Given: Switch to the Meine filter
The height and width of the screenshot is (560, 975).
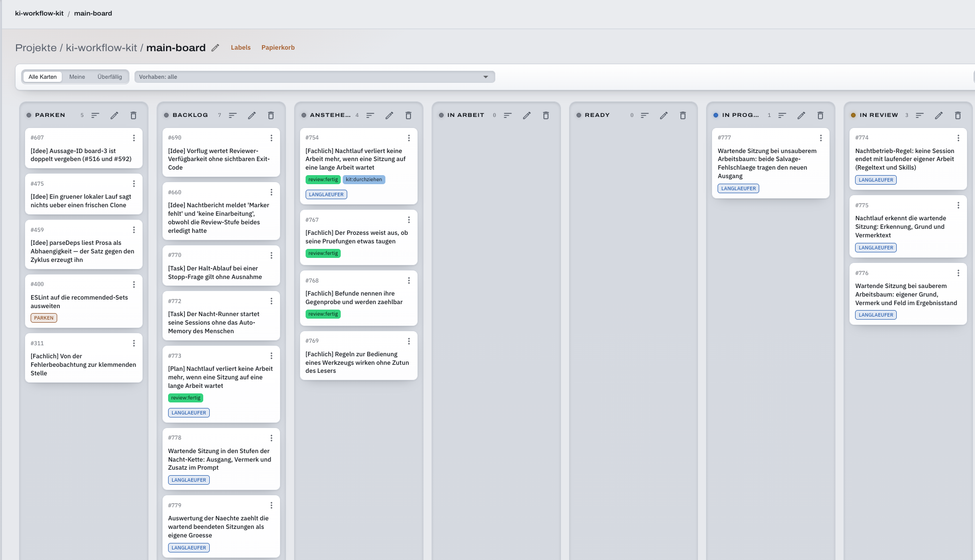Looking at the screenshot, I should tap(77, 77).
